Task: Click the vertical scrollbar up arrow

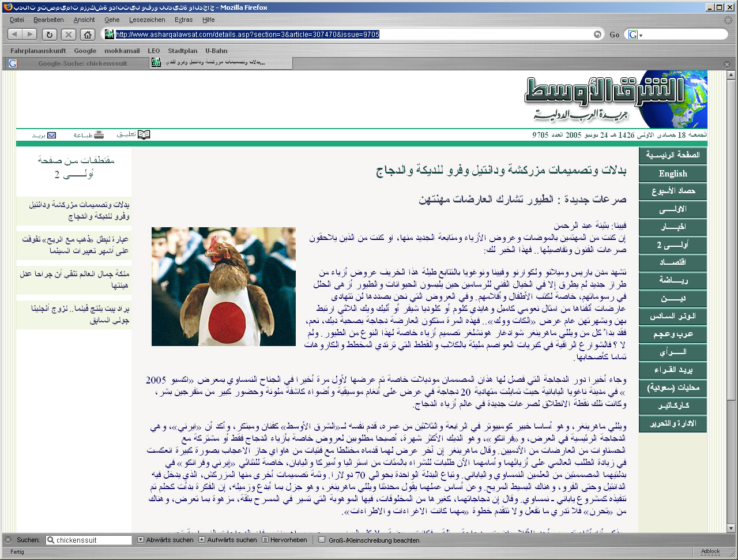Action: 731,75
